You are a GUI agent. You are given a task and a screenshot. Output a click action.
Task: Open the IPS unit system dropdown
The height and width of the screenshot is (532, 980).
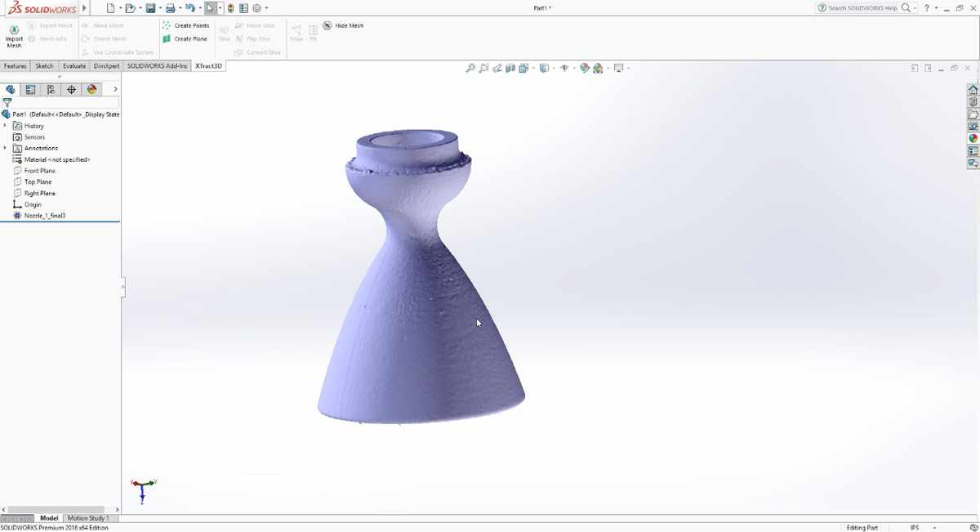(x=916, y=527)
